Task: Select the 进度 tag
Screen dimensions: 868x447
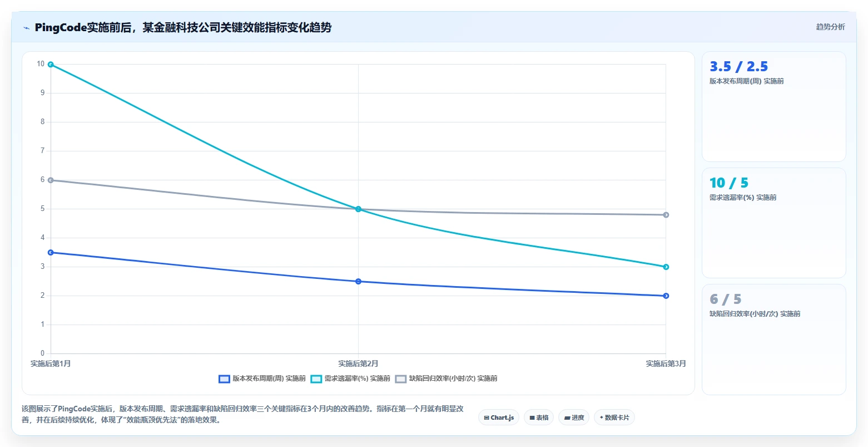Action: (x=574, y=417)
